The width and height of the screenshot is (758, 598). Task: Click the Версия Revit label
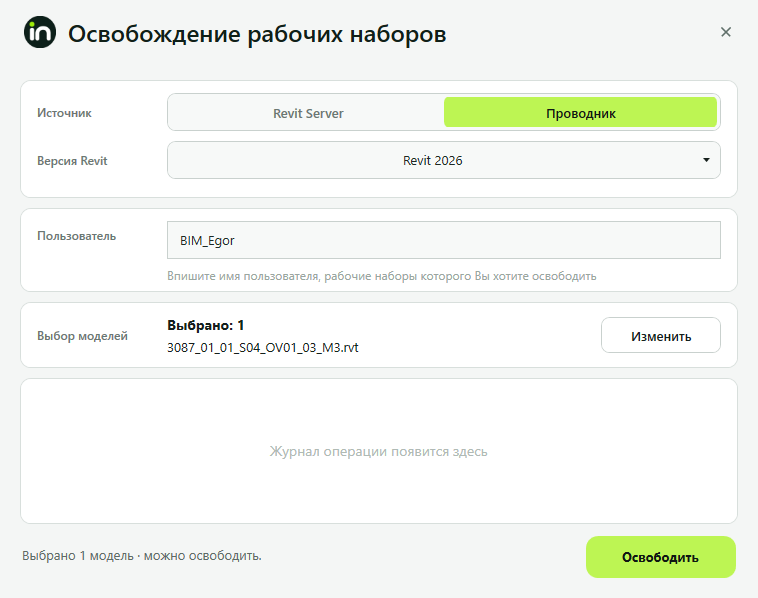point(72,161)
